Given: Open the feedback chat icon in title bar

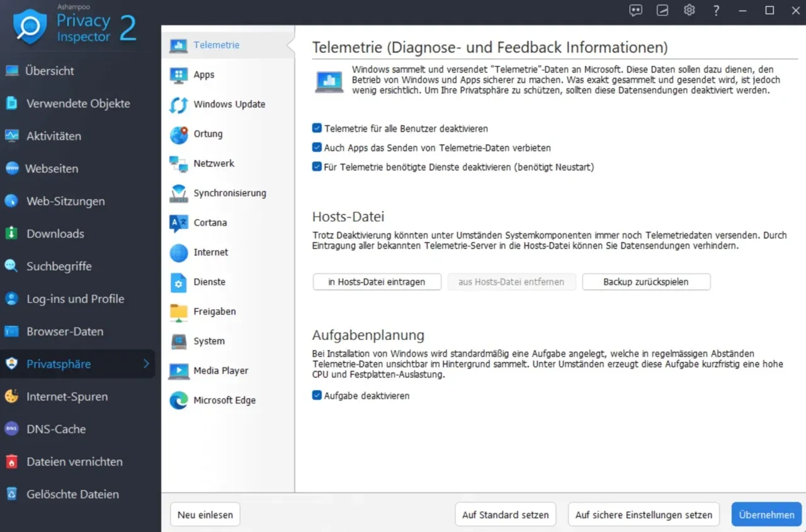Looking at the screenshot, I should coord(636,10).
